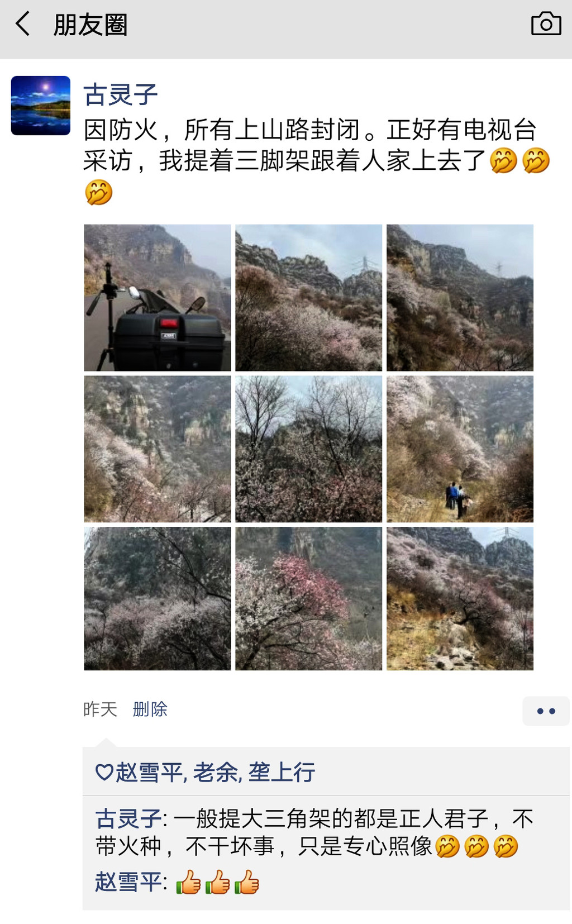The image size is (572, 924).
Task: Open the top-middle power tower photo
Action: pos(308,298)
